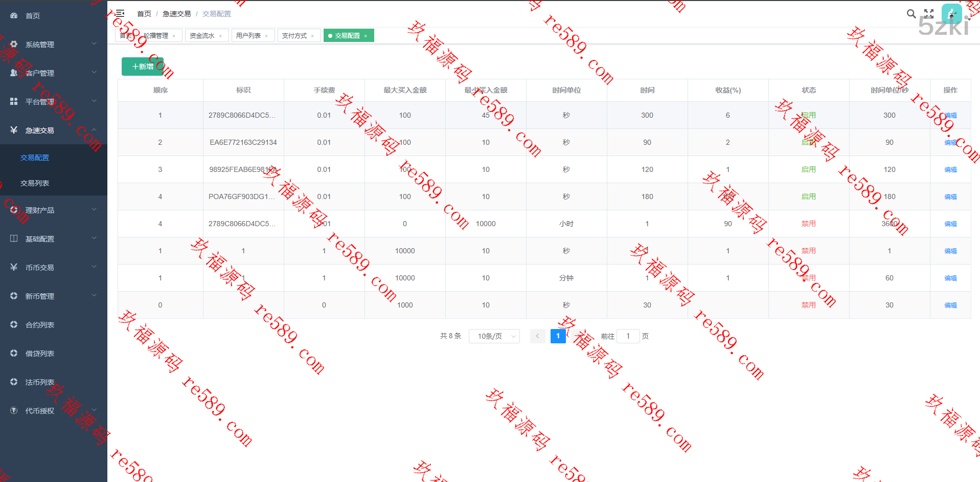
Task: Edit the row with 标识 POA76GF903DG1
Action: pyautogui.click(x=950, y=196)
